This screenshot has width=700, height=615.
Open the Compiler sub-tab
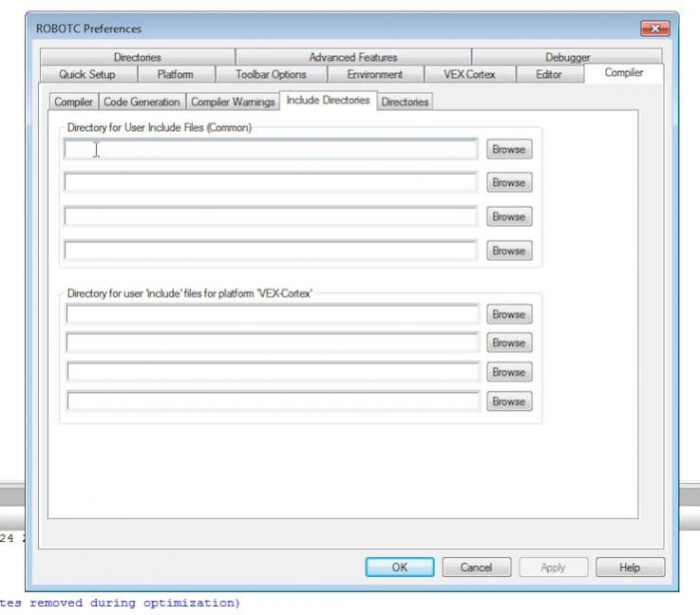74,102
